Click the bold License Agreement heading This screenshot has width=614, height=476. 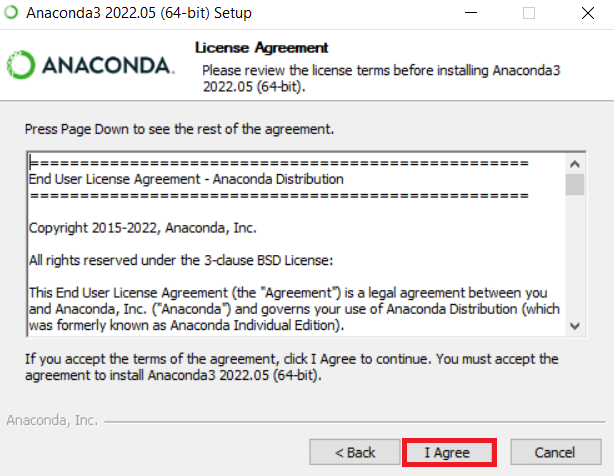[x=262, y=48]
